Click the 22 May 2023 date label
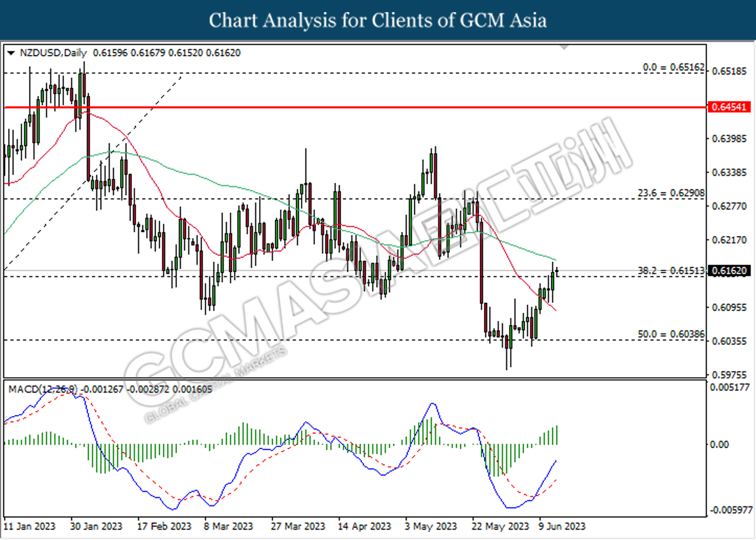This screenshot has height=540, width=756. click(500, 526)
